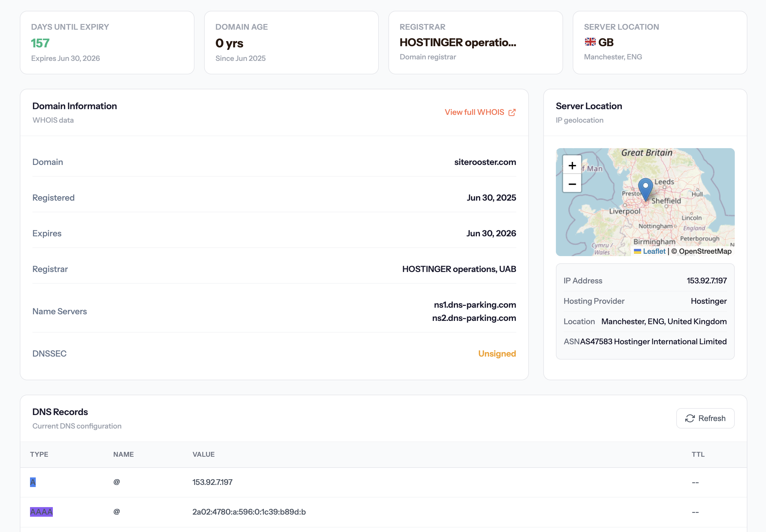This screenshot has width=766, height=532.
Task: Select the AAAA record type badge
Action: point(41,512)
